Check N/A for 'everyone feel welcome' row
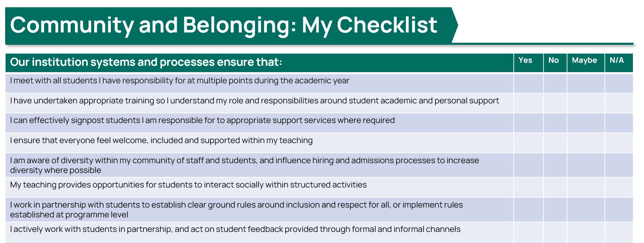The width and height of the screenshot is (644, 243). coord(619,143)
